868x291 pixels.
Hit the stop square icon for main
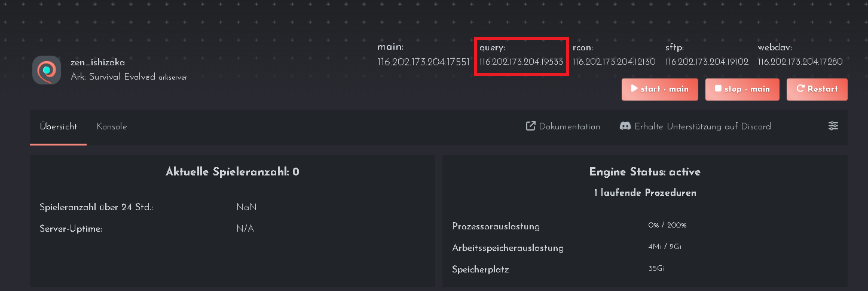tap(718, 89)
